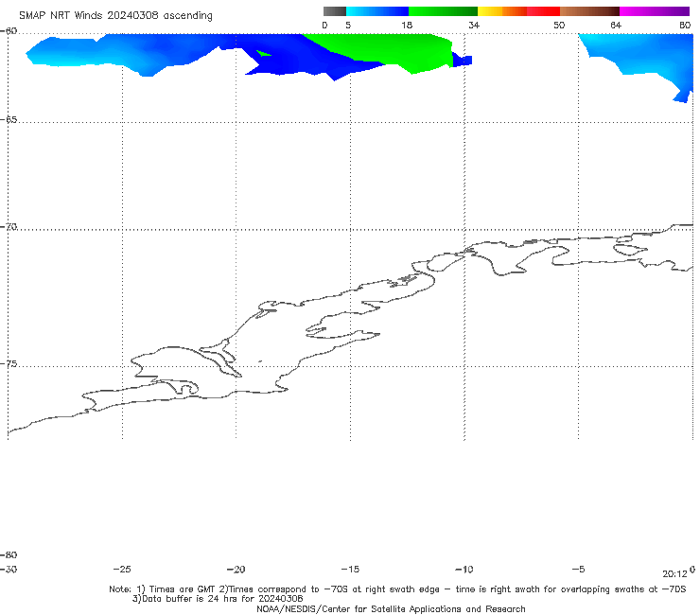Click the -25 longitude axis label
The width and height of the screenshot is (700, 615).
coord(122,570)
